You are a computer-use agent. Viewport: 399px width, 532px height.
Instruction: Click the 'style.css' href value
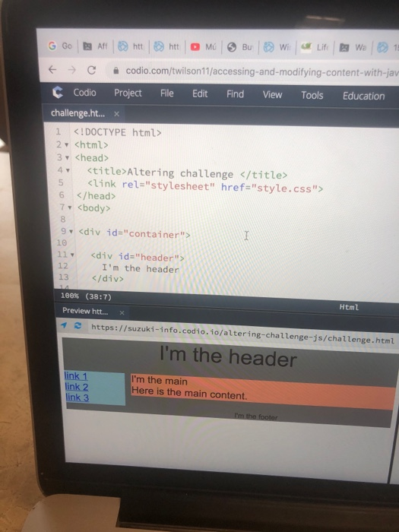pos(284,188)
